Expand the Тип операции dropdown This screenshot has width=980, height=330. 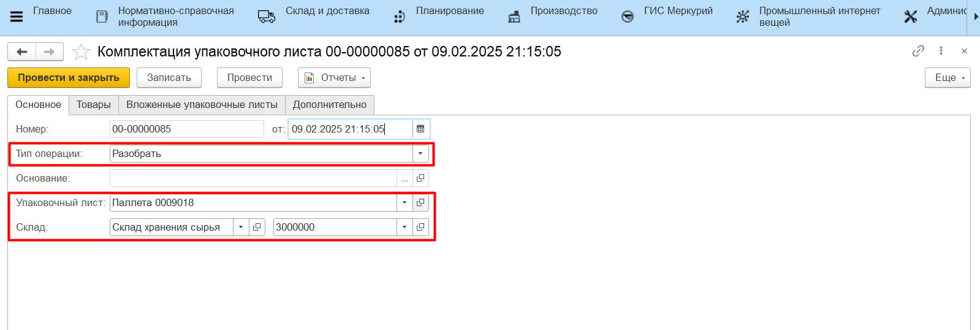pos(420,153)
